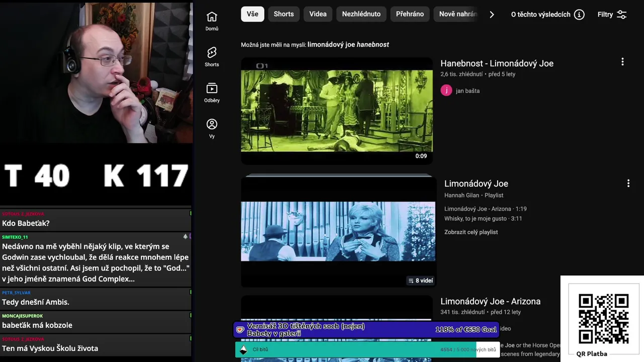This screenshot has width=644, height=362.
Task: Open the Hanebnost video thumbnail
Action: coord(337,111)
